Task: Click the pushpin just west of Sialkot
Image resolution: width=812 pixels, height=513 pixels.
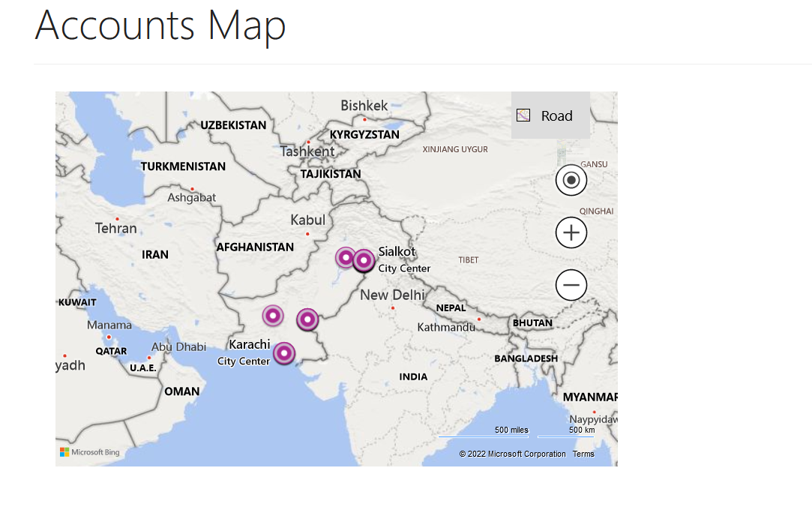Action: pyautogui.click(x=345, y=256)
